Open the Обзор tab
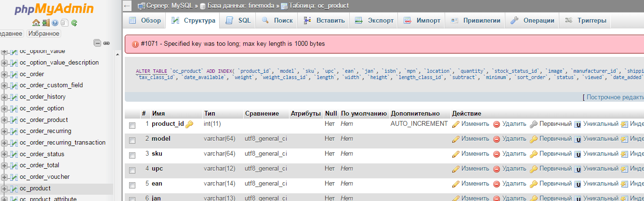 (145, 21)
